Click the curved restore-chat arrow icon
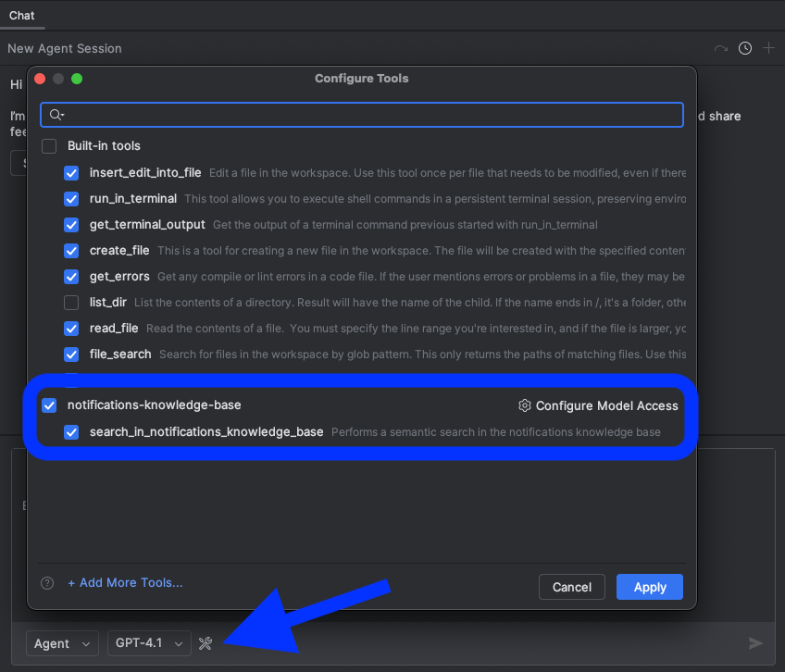This screenshot has width=785, height=672. pyautogui.click(x=719, y=48)
